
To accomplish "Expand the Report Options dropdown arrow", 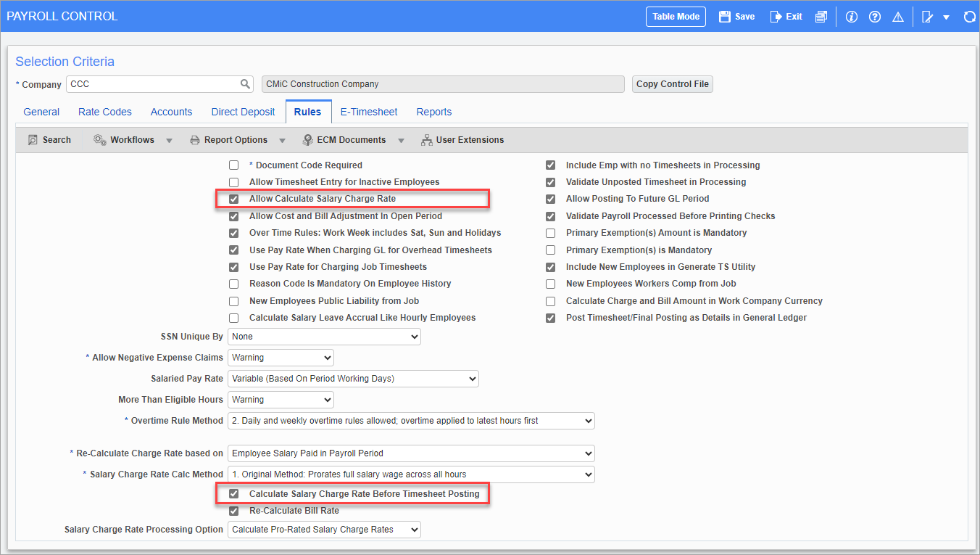I will pos(282,141).
